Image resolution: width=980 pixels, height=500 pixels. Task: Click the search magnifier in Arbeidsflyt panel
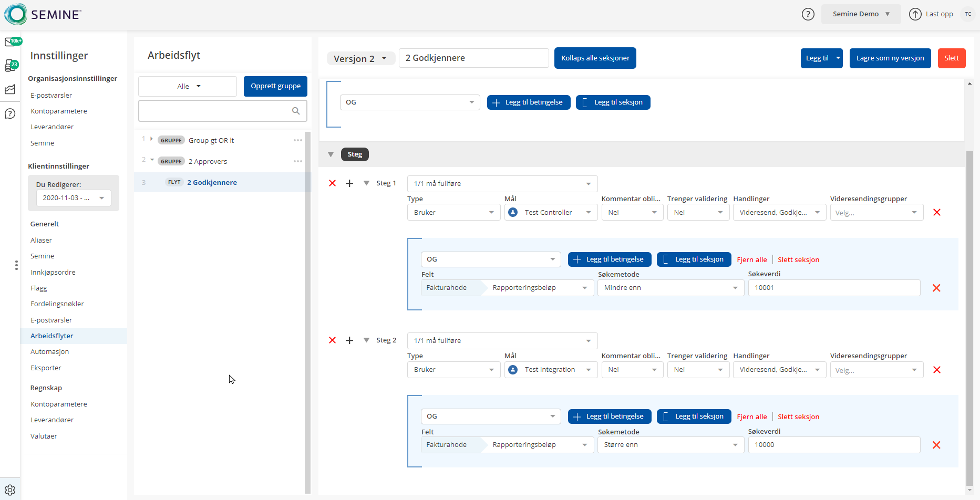296,111
